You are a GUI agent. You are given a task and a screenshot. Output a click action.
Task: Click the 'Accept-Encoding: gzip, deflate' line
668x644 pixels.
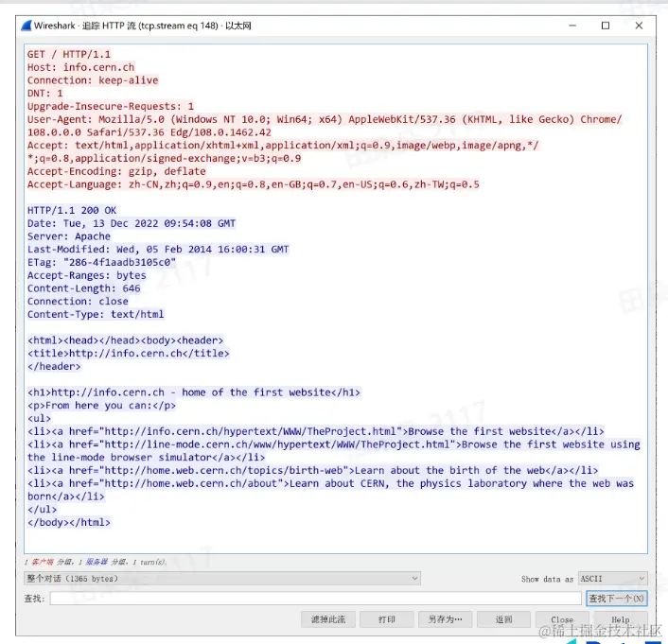[116, 171]
